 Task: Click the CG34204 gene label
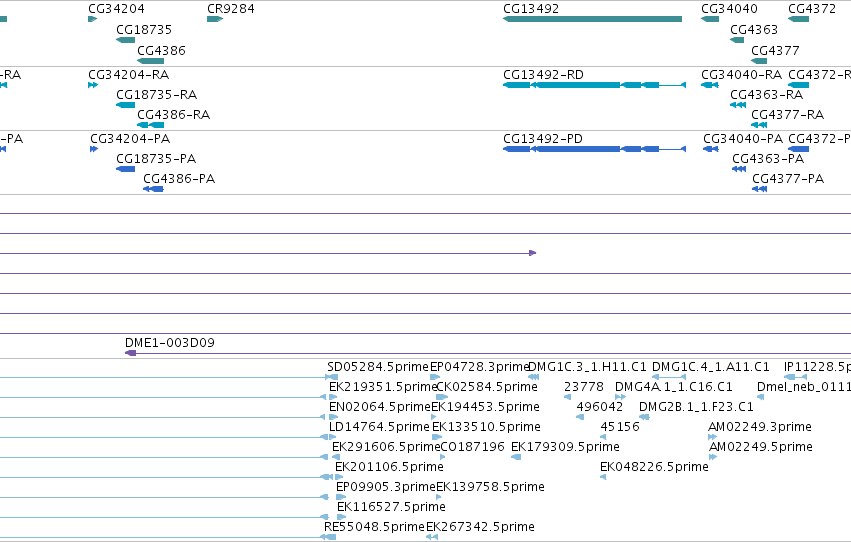tap(116, 9)
